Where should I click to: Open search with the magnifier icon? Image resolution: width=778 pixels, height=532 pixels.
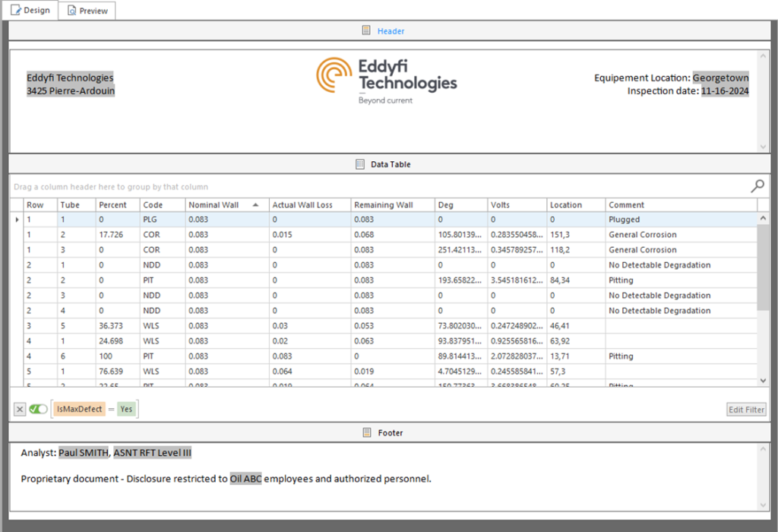(757, 186)
